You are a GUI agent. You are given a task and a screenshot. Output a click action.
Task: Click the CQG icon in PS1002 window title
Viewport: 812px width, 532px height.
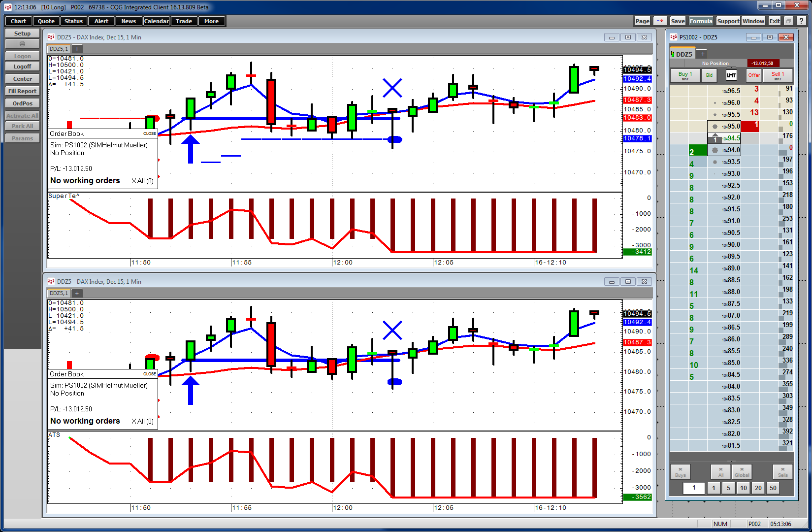[x=674, y=37]
